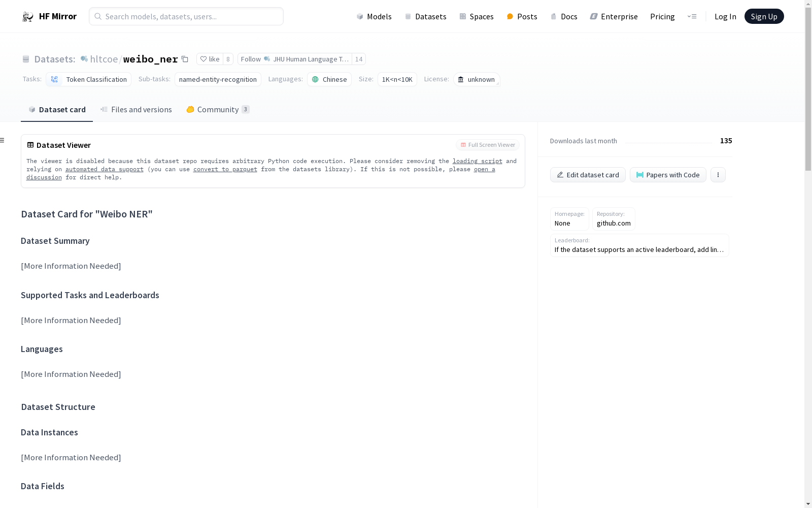The height and width of the screenshot is (508, 812).
Task: Click the 1K<n<10K size tag
Action: click(397, 79)
